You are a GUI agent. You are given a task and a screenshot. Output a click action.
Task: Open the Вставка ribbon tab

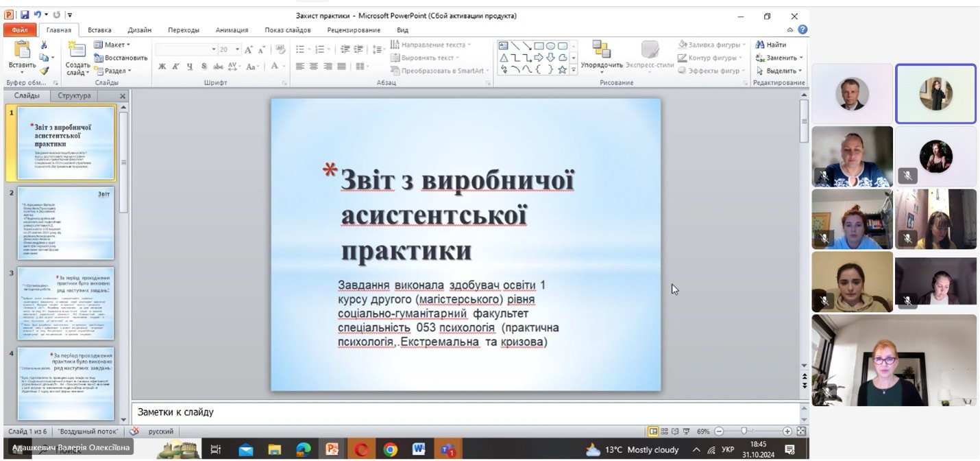(99, 30)
